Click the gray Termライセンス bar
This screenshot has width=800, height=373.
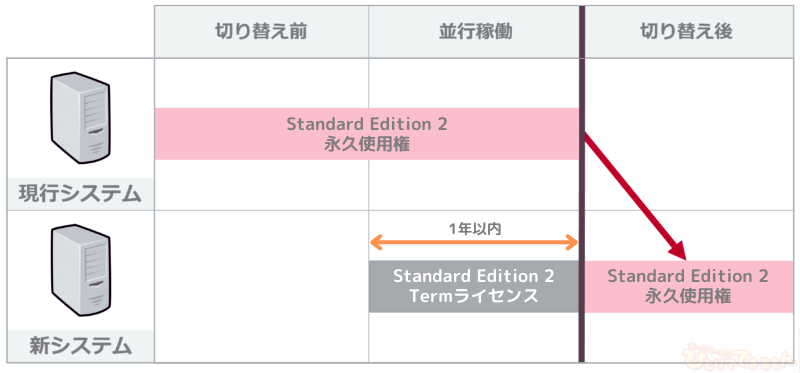click(x=474, y=286)
